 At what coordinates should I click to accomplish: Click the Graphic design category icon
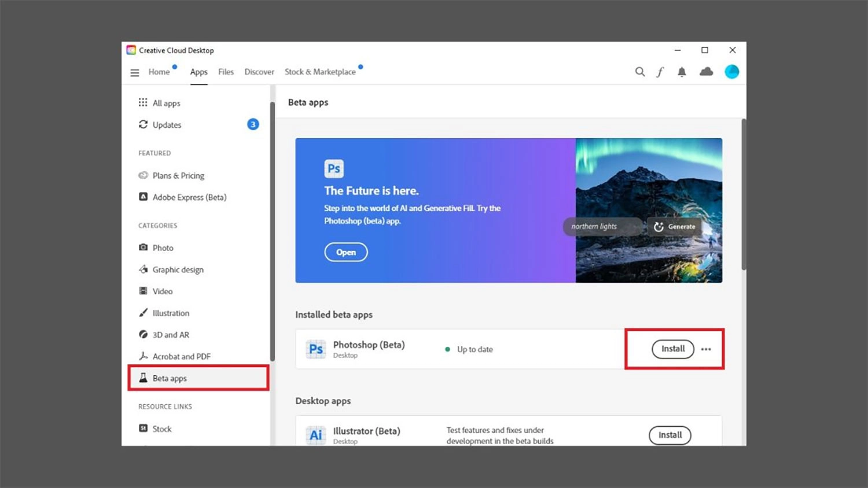(143, 269)
